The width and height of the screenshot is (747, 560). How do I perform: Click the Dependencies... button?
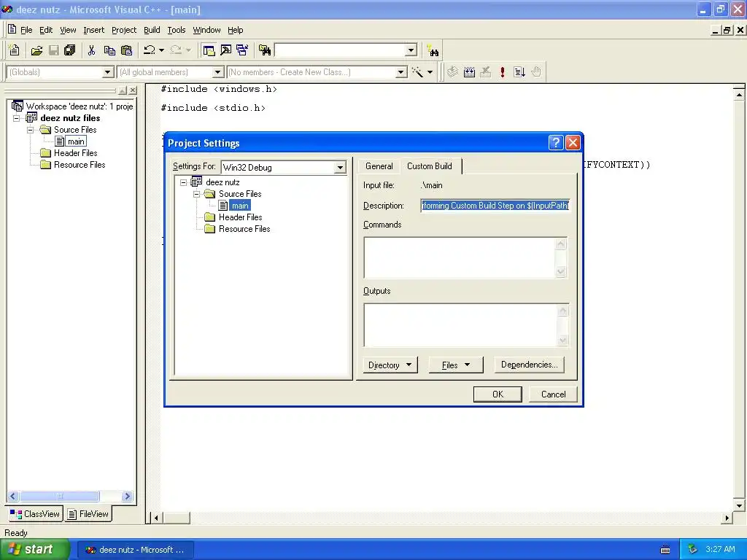[x=530, y=365]
